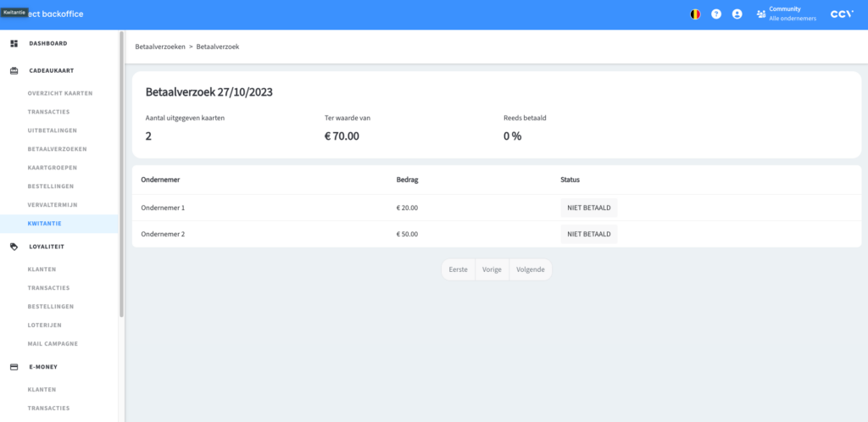Click the Ondernemer 2 row name
The image size is (868, 422).
pyautogui.click(x=163, y=234)
